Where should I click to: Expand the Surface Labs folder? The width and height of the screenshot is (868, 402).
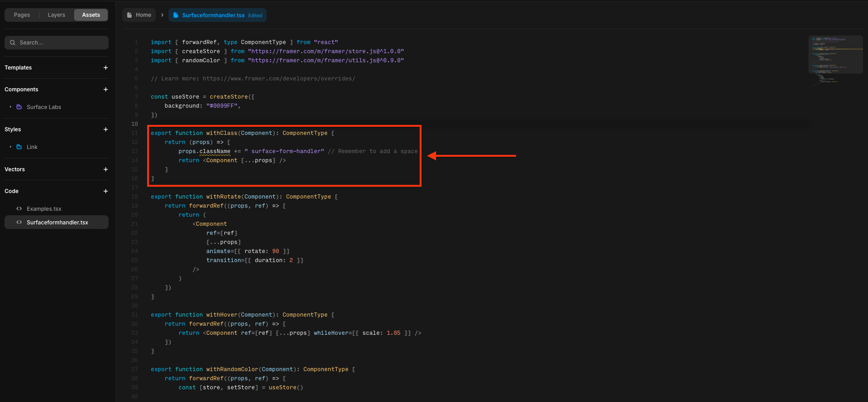pyautogui.click(x=10, y=107)
